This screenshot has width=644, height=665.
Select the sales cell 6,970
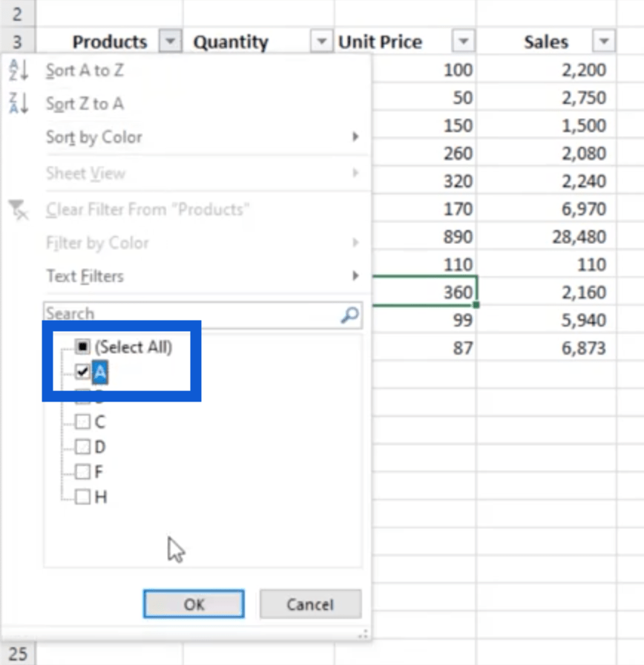click(x=546, y=209)
